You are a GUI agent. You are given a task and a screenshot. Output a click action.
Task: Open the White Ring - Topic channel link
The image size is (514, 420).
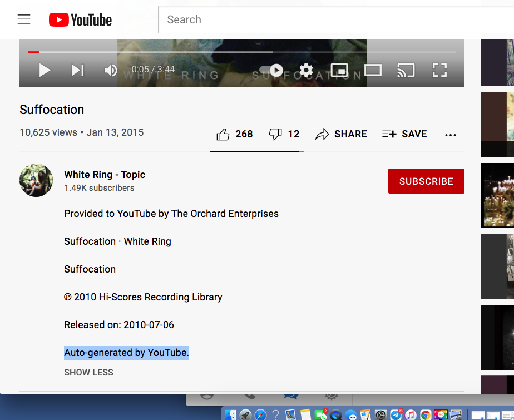point(105,175)
